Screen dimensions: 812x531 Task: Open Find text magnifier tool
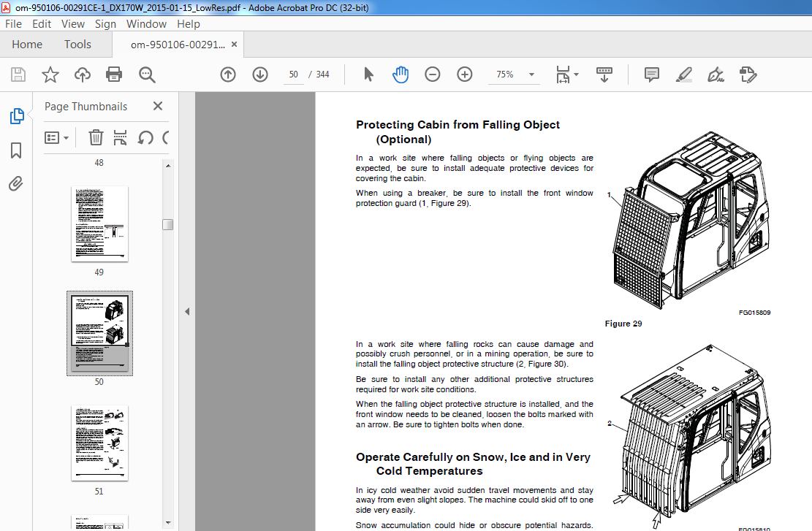tap(147, 75)
